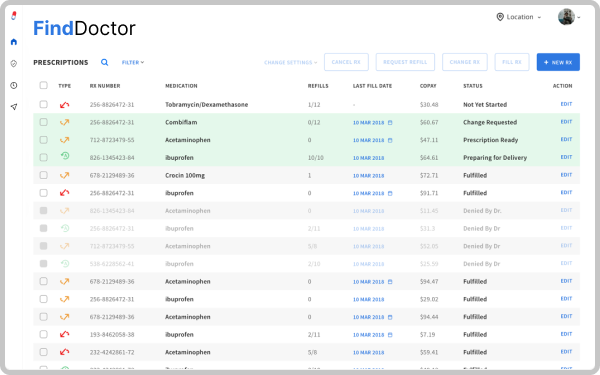This screenshot has width=600, height=375.
Task: Select checkbox for Prescription Ready row
Action: (44, 140)
